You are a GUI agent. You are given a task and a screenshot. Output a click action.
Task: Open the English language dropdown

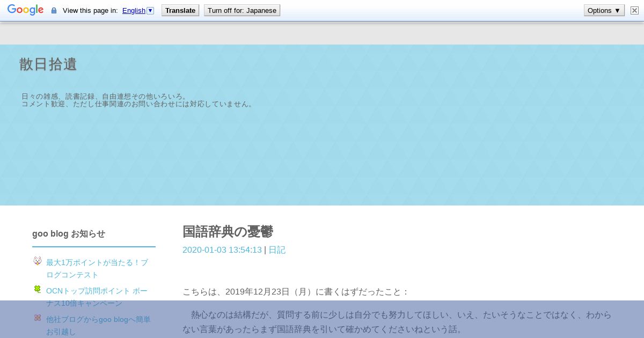coord(138,10)
